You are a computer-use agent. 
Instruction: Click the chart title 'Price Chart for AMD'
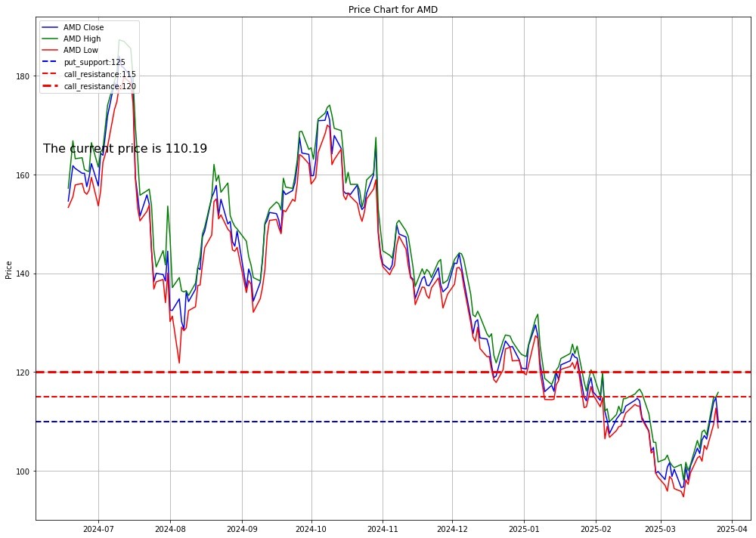tap(393, 10)
